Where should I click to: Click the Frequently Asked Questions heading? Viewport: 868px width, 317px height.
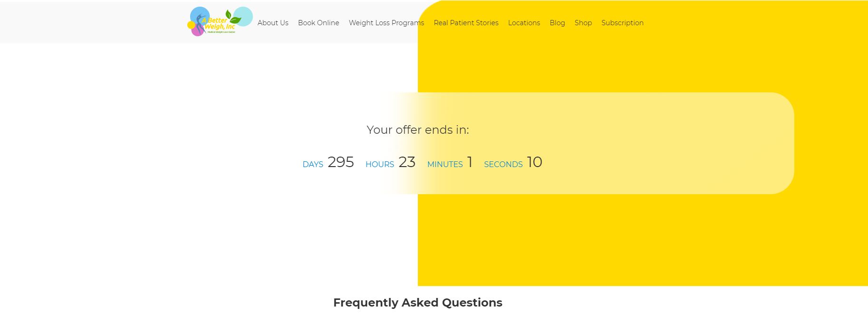[417, 303]
